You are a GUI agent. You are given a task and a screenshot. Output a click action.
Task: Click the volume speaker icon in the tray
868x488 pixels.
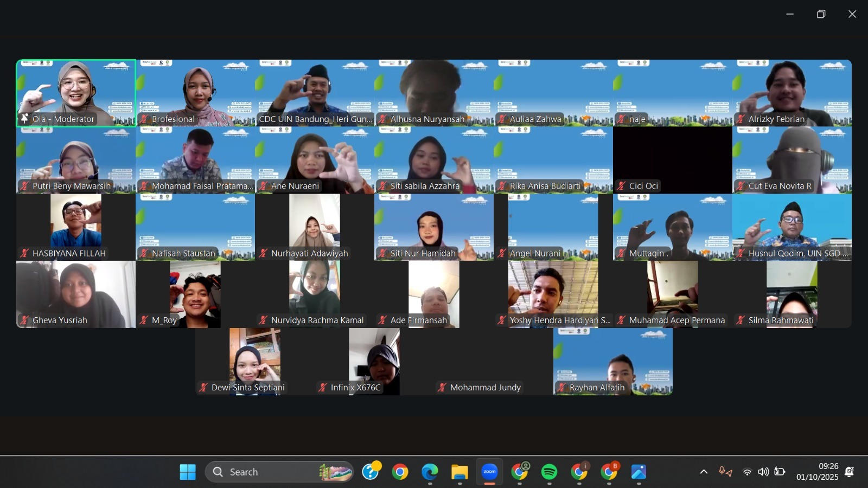coord(763,472)
